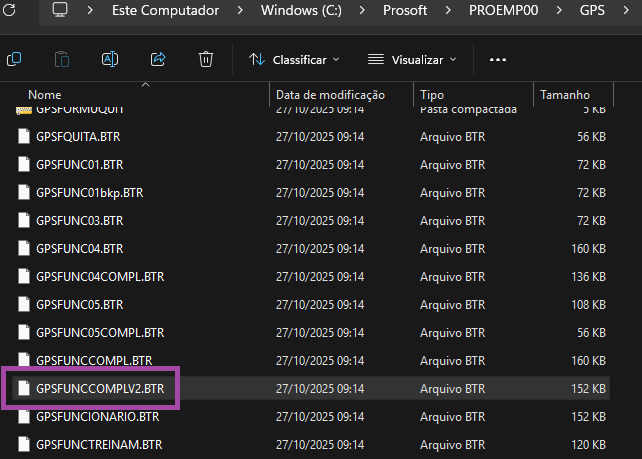Click file icon of GPSFUNCCOMPL.BTR
The width and height of the screenshot is (642, 459).
click(x=24, y=360)
